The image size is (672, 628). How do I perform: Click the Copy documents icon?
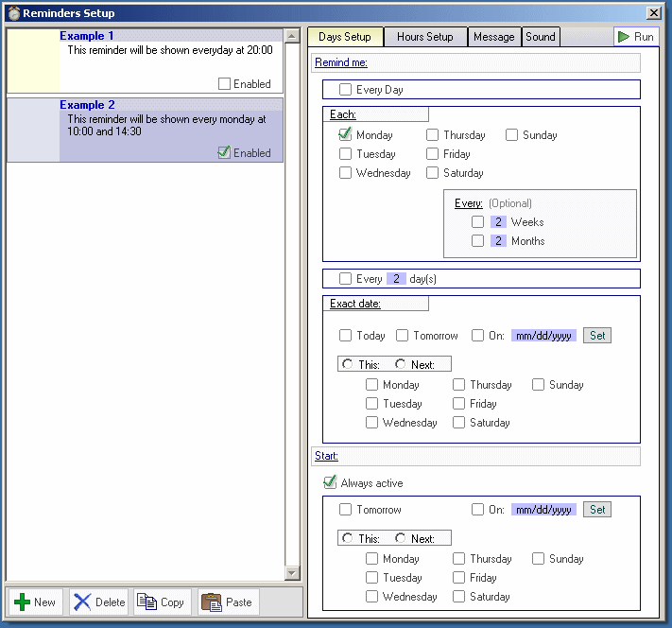point(146,602)
